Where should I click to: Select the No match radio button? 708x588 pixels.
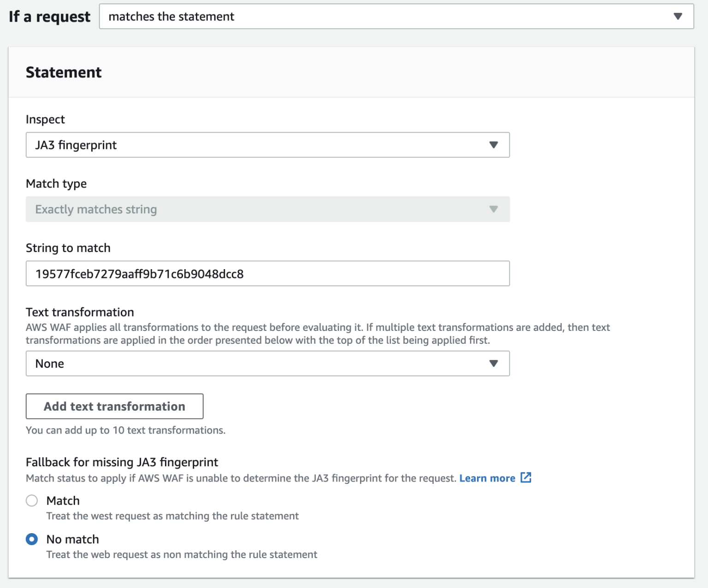(x=32, y=539)
